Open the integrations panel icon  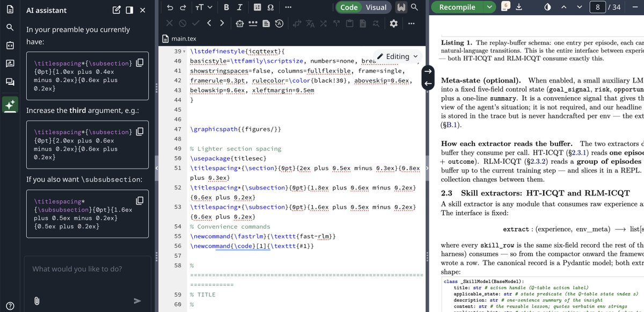click(x=10, y=46)
